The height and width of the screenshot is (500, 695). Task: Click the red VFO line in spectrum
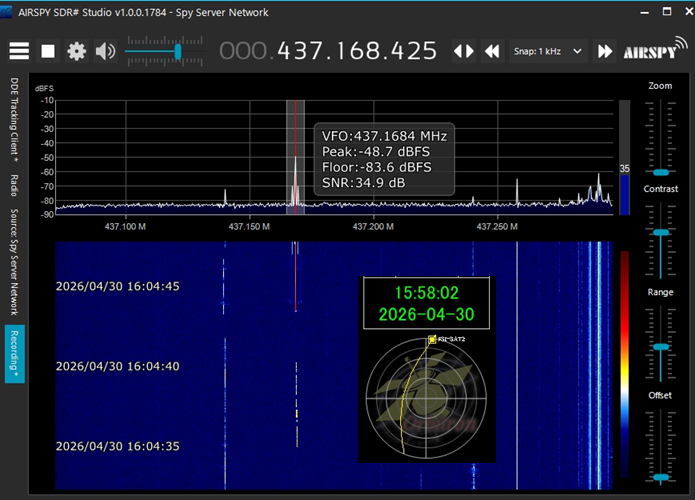coord(295,157)
